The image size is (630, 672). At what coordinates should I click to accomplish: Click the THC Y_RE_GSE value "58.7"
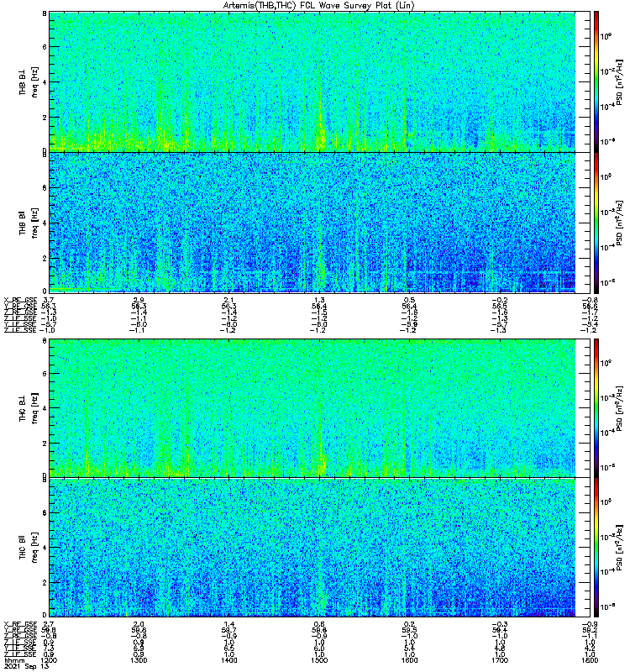(228, 631)
